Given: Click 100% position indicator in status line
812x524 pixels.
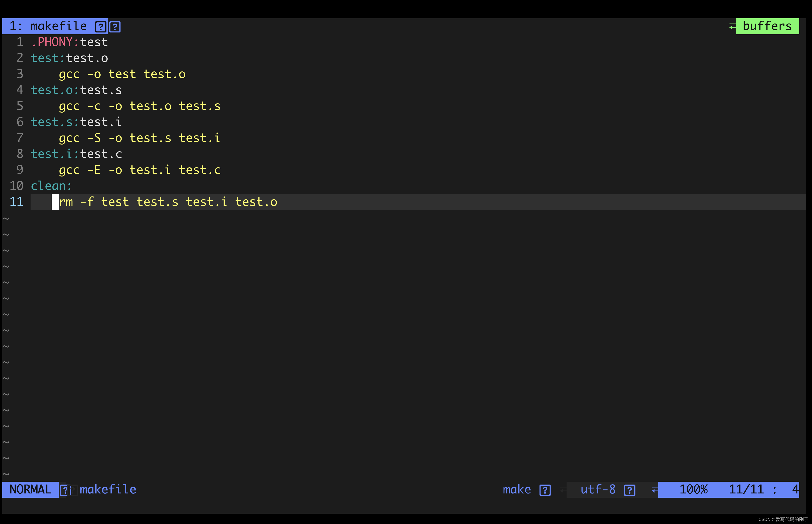Looking at the screenshot, I should pos(693,489).
